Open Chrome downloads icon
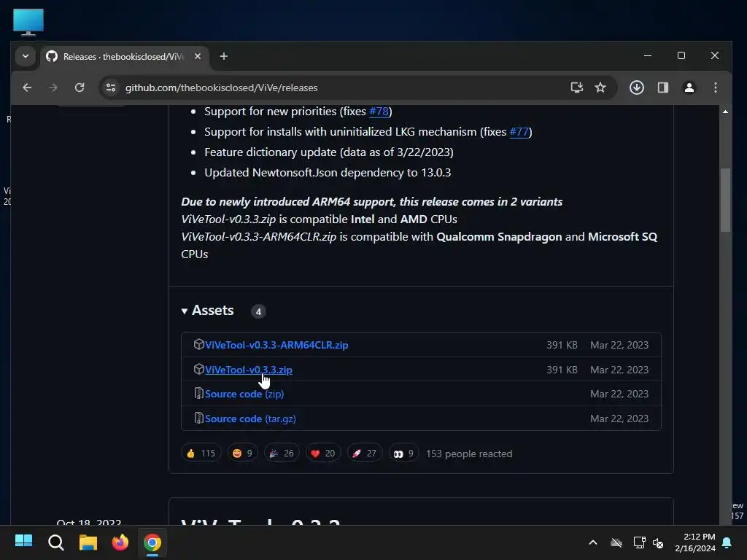Screen dimensions: 747x560 coord(636,87)
